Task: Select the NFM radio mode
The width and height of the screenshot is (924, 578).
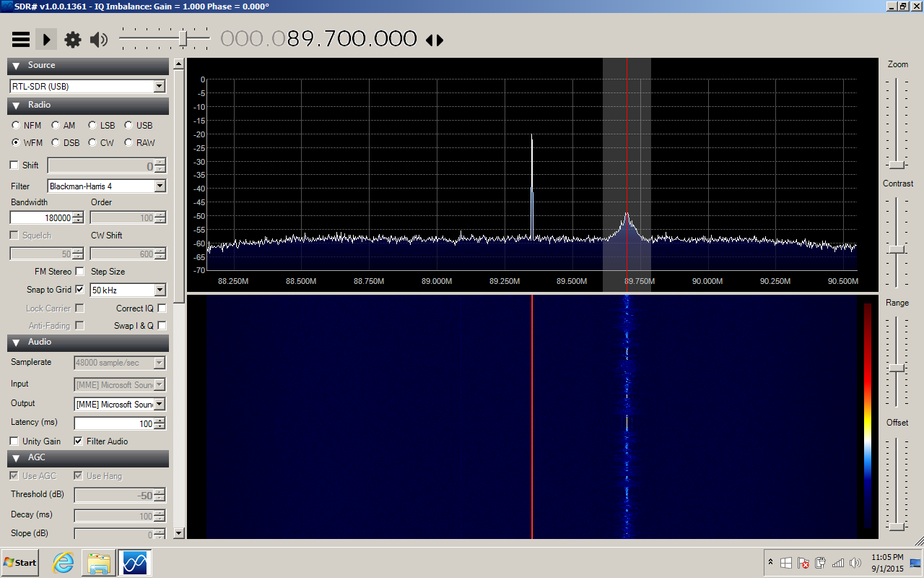Action: tap(16, 126)
